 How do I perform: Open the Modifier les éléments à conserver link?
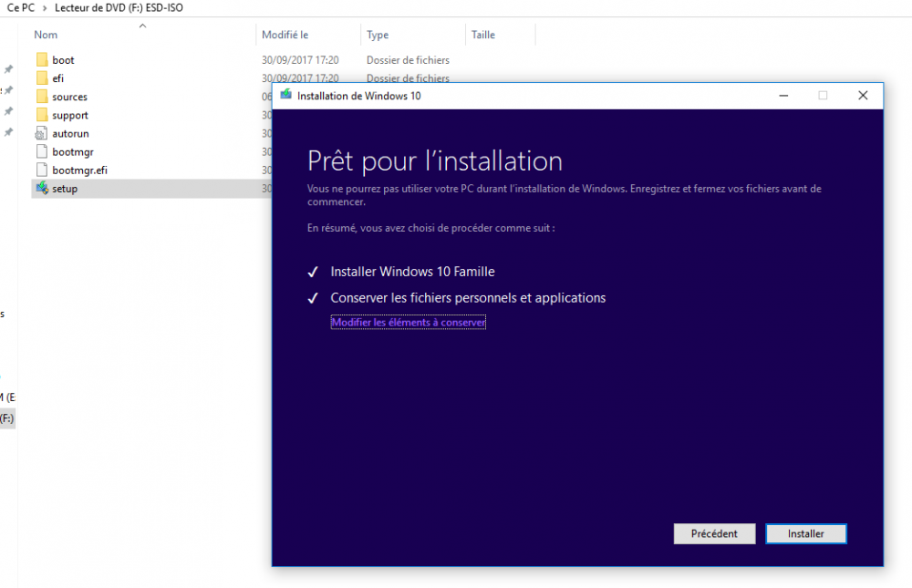[409, 322]
